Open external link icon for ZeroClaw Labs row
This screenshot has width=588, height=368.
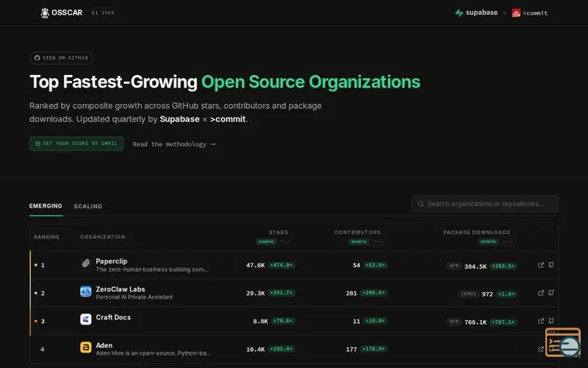[541, 293]
